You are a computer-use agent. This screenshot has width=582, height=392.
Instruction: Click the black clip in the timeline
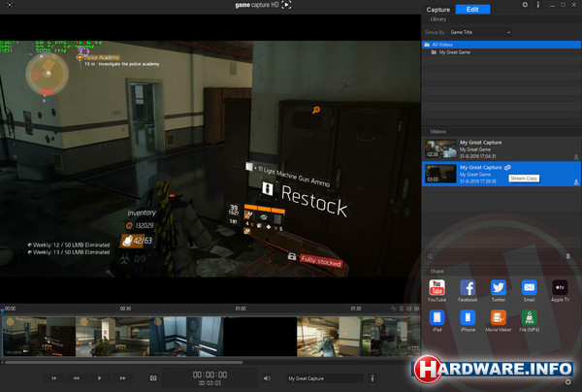coord(260,337)
